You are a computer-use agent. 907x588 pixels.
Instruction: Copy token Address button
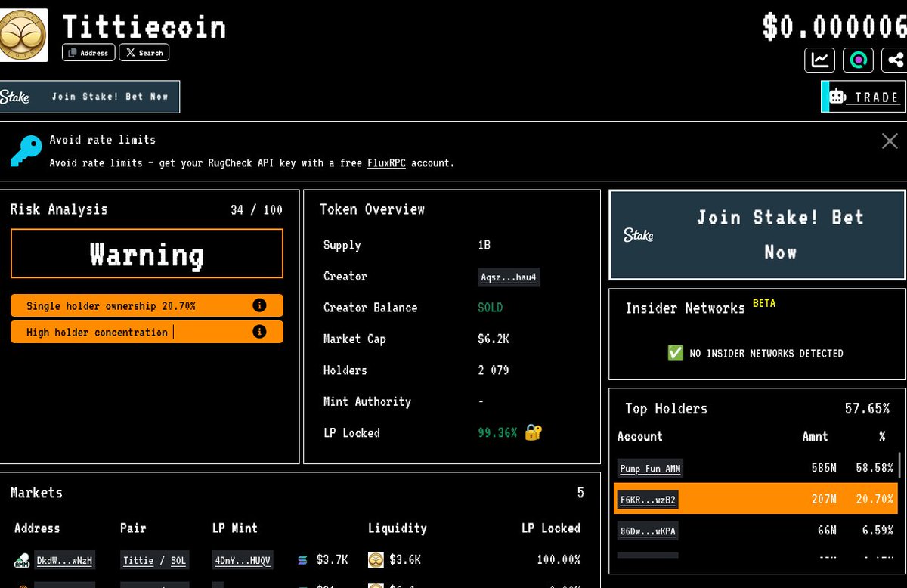[x=89, y=53]
